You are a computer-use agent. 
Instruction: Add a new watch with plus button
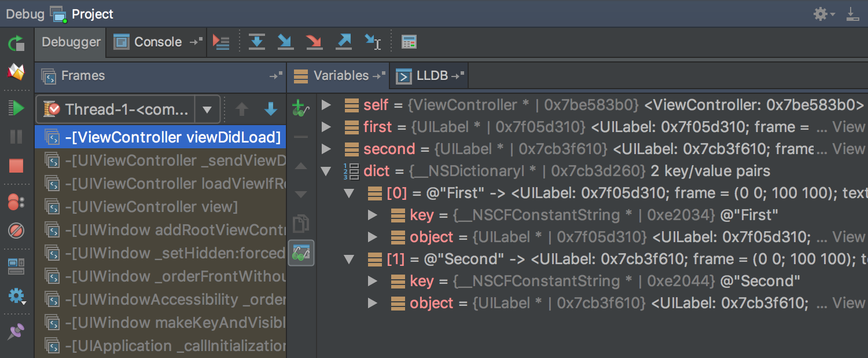(299, 108)
